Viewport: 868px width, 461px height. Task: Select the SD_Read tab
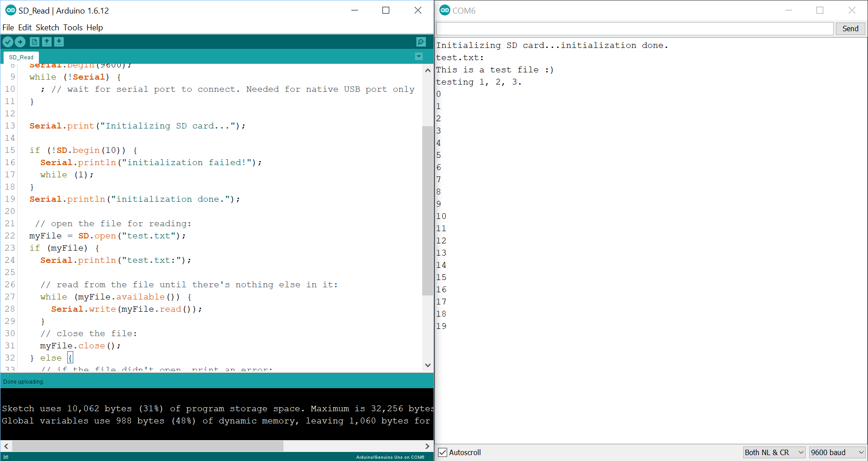[20, 57]
